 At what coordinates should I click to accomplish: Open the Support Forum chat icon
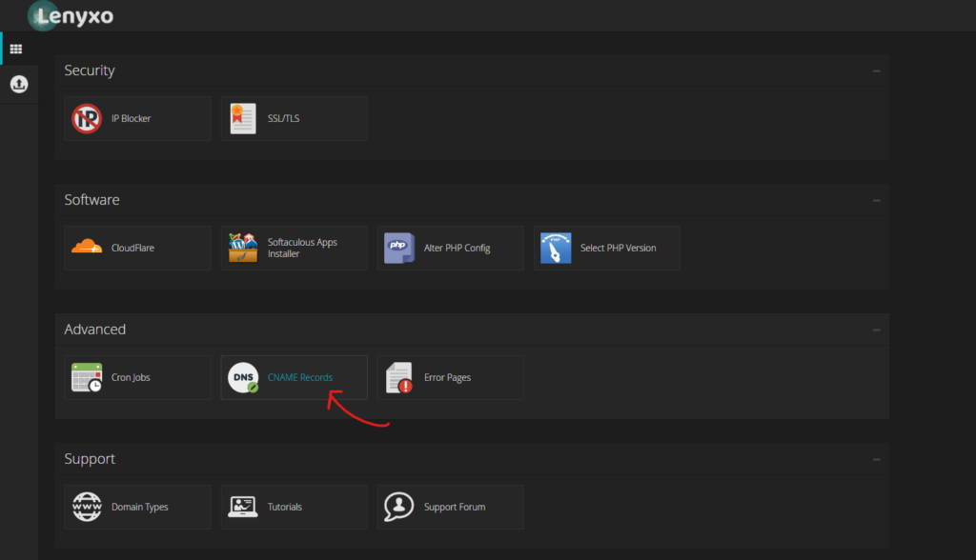click(x=399, y=507)
